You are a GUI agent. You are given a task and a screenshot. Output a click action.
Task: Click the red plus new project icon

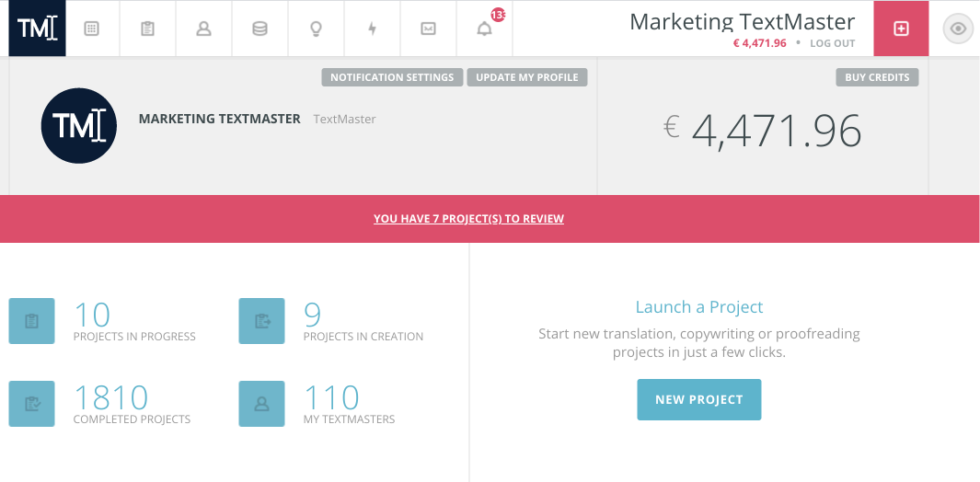pos(901,29)
